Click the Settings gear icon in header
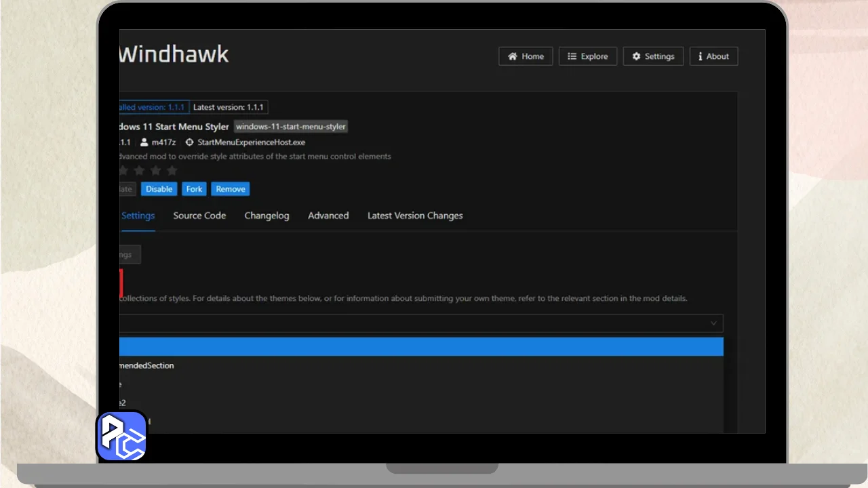 636,56
